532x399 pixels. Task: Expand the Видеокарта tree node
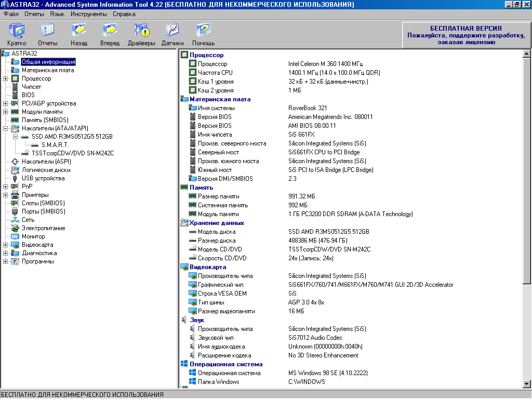click(5, 245)
